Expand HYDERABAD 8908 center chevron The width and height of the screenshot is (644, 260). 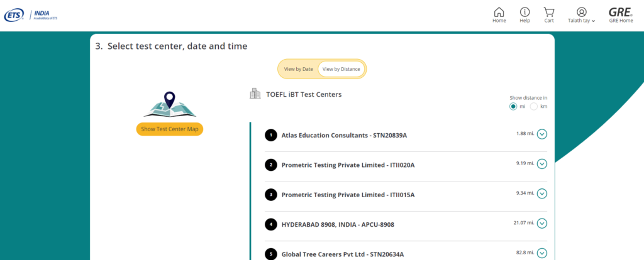tap(542, 224)
